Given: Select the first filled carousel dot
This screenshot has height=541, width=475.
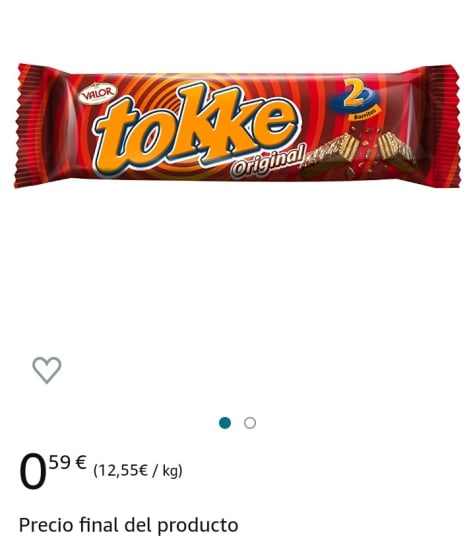Looking at the screenshot, I should (225, 423).
